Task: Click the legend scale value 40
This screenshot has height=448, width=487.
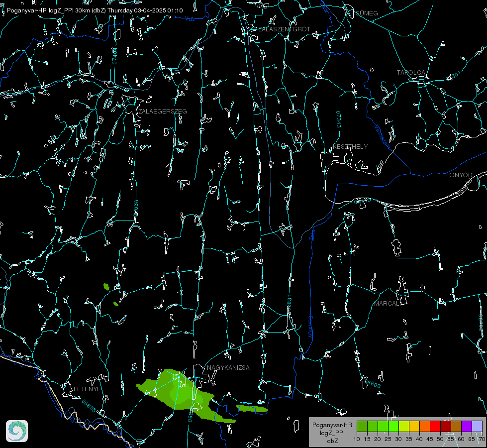Action: click(419, 439)
